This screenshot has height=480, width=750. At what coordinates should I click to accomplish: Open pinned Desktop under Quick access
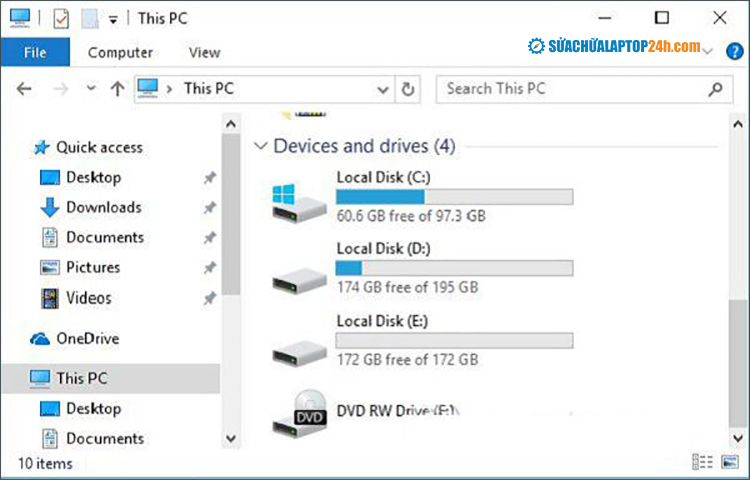[94, 177]
